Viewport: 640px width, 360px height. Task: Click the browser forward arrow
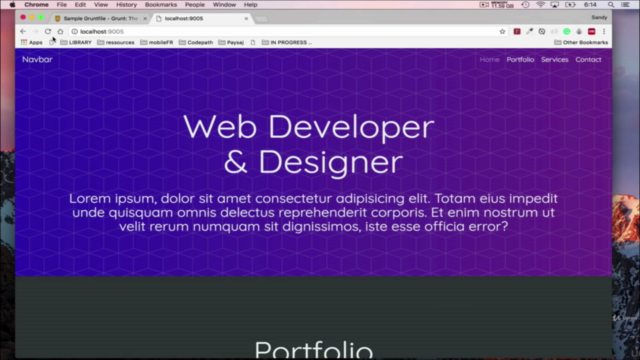(x=36, y=31)
